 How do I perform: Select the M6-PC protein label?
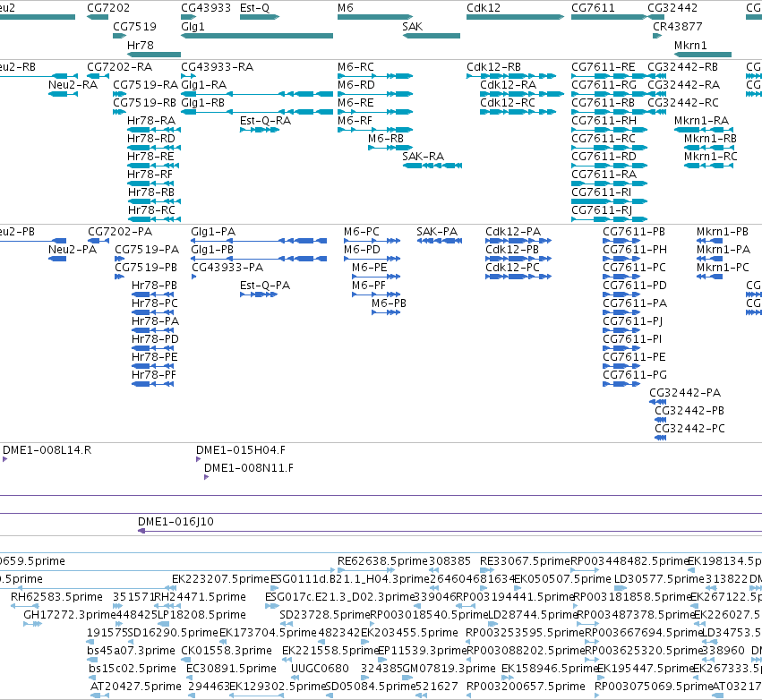coord(362,232)
